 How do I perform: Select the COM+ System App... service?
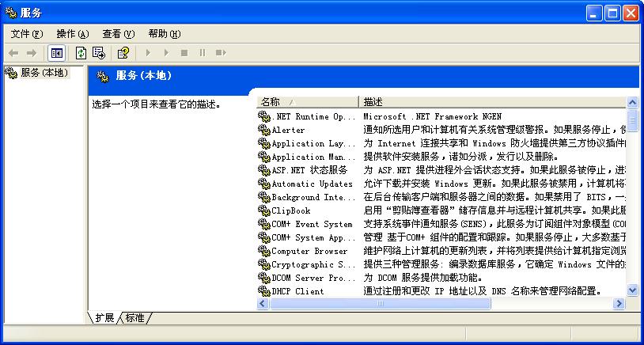314,237
